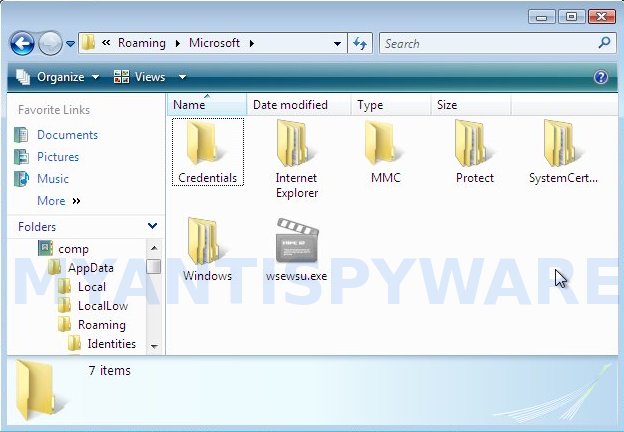
Task: Minimize the Explorer window
Action: [x=542, y=17]
